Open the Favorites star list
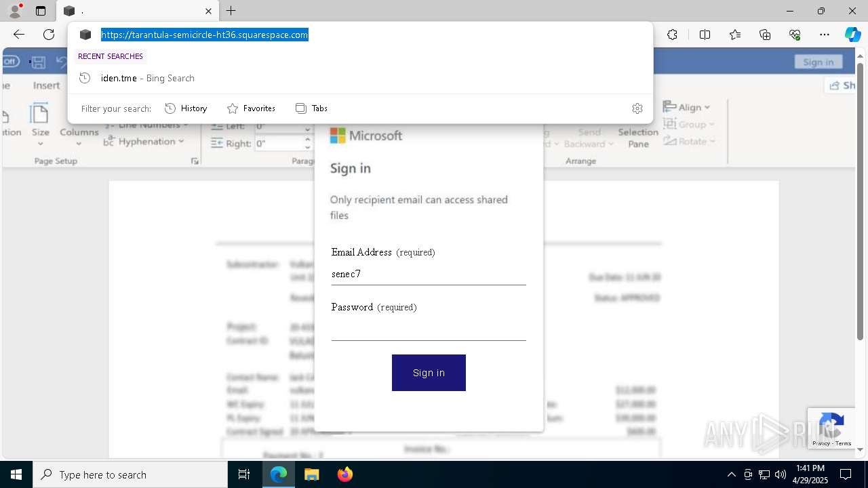This screenshot has height=488, width=868. [735, 35]
